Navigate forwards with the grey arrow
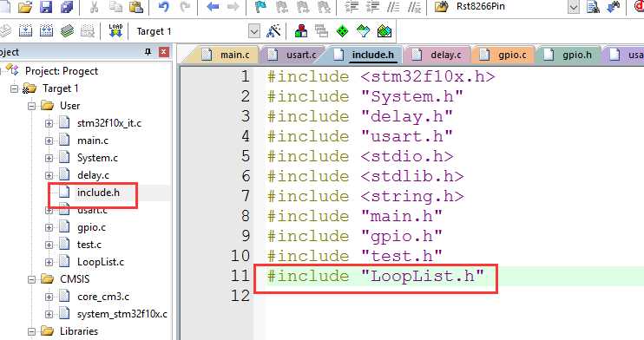The height and width of the screenshot is (340, 644). [233, 7]
